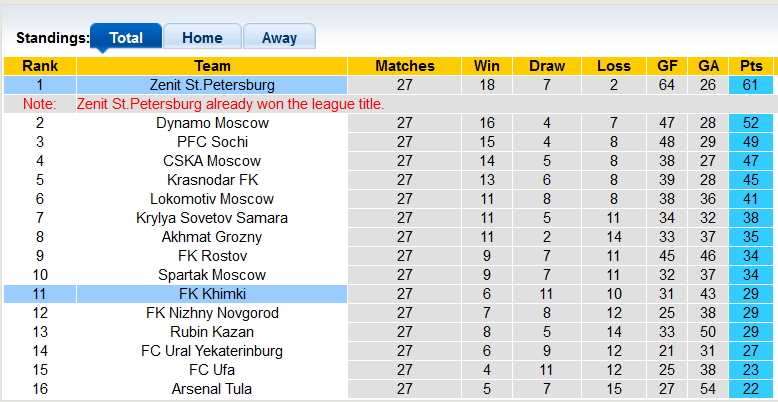Select FC Ural Yekaterinburg team
This screenshot has height=402, width=778.
[x=212, y=351]
